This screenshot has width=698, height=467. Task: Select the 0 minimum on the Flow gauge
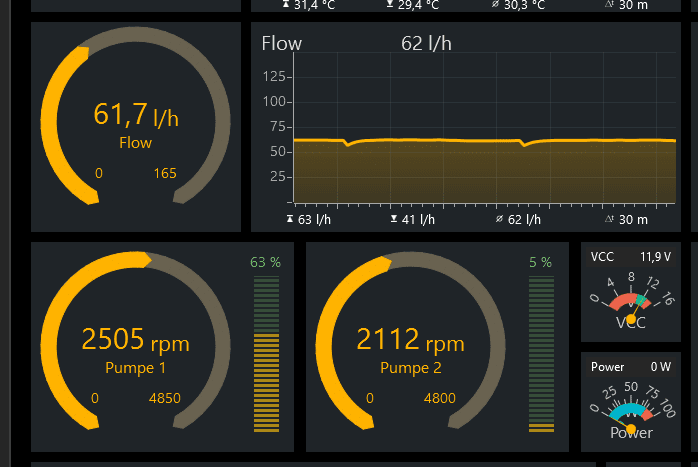pos(99,173)
